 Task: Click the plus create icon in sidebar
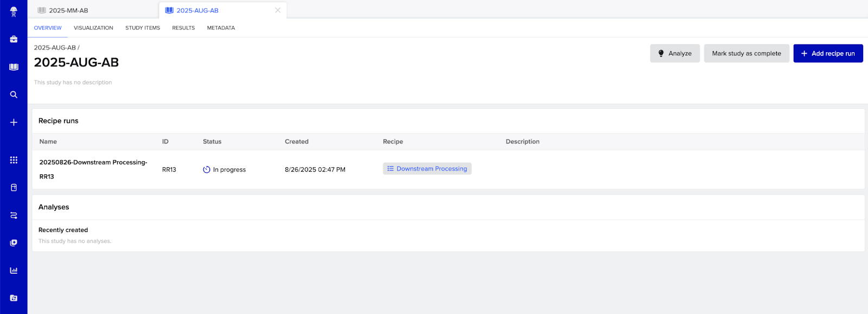(x=14, y=122)
